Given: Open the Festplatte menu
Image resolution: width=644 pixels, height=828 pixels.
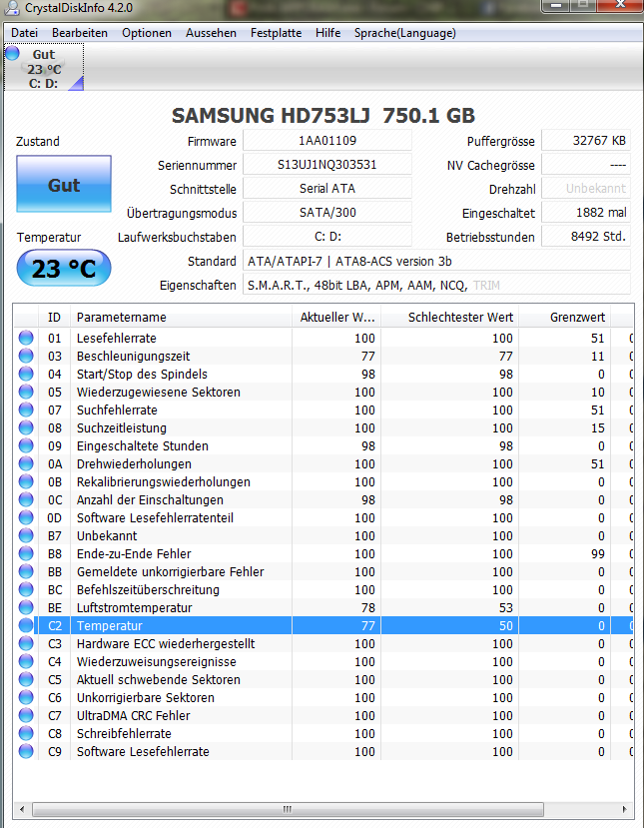Looking at the screenshot, I should click(277, 33).
